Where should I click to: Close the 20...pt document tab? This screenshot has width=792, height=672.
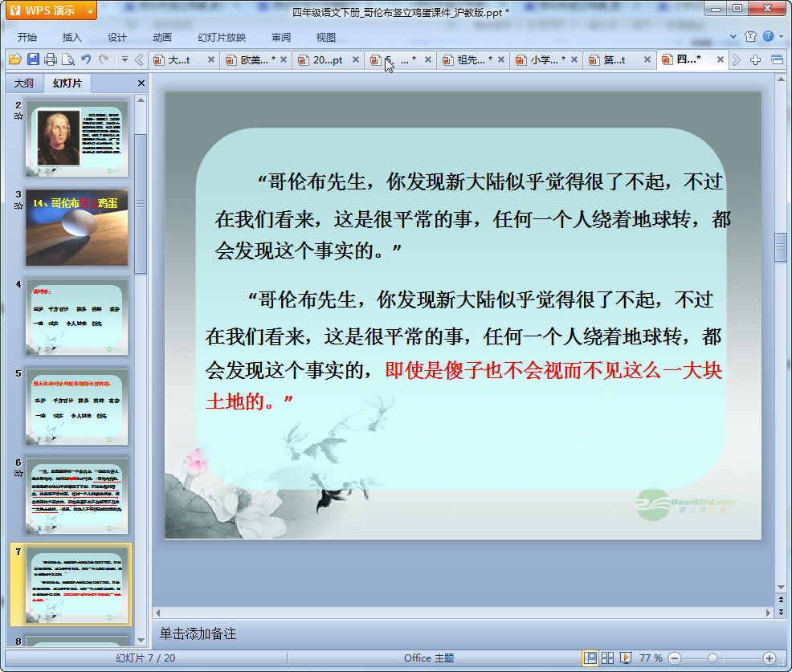pos(356,59)
